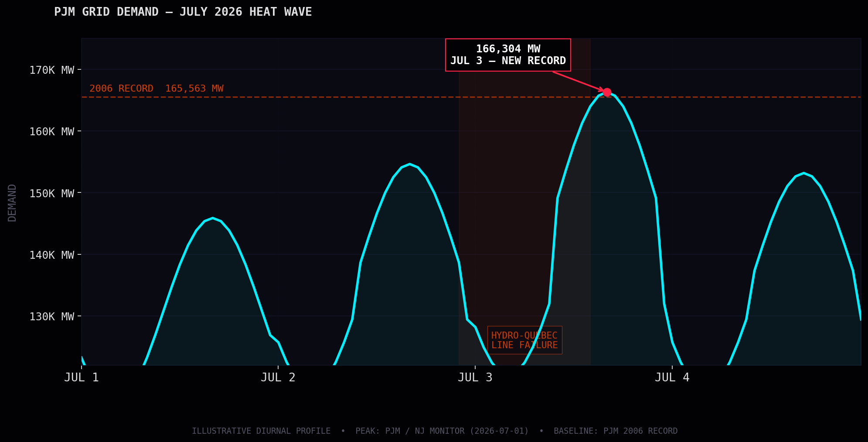Click the chart title PJM Grid Demand
Image resolution: width=868 pixels, height=442 pixels.
[x=183, y=12]
